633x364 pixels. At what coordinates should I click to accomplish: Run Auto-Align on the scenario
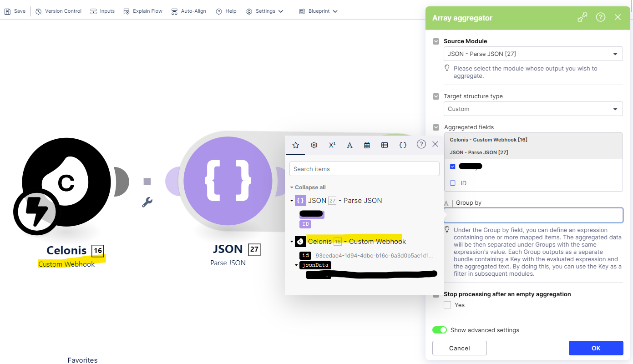pos(188,11)
